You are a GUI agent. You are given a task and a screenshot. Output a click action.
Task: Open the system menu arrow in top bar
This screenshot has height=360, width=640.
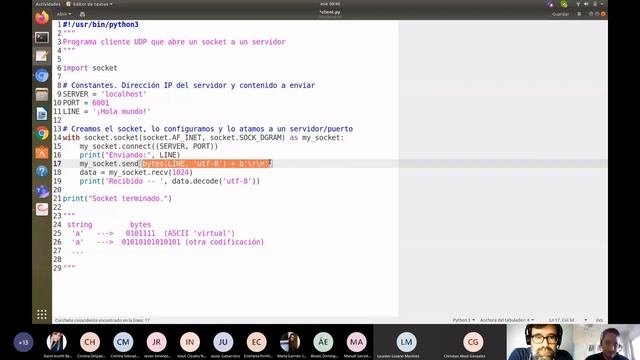[x=602, y=4]
